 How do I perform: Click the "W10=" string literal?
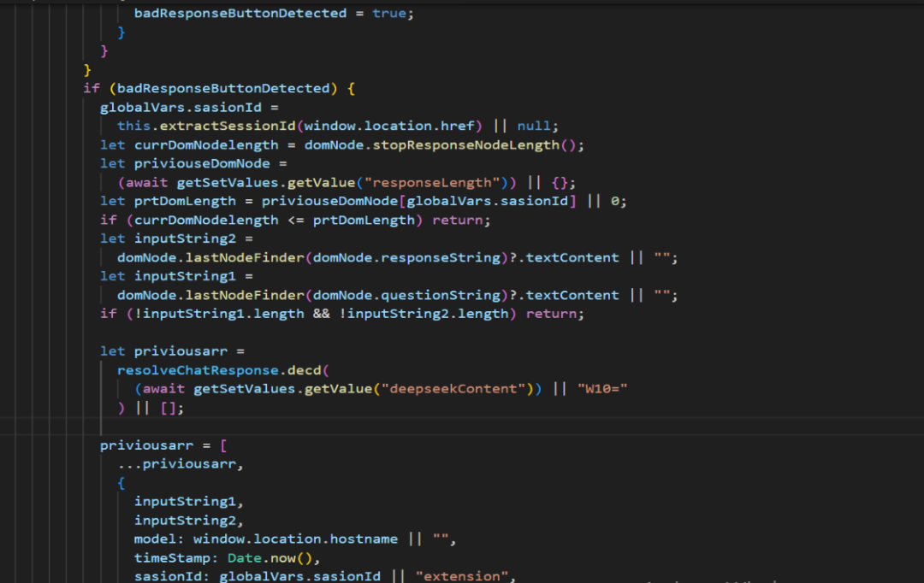[604, 389]
